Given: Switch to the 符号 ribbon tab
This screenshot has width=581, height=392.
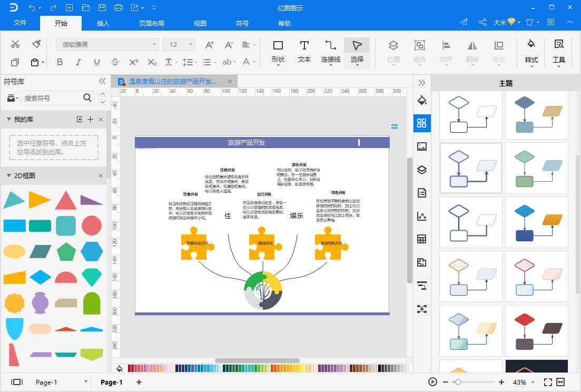Looking at the screenshot, I should click(242, 23).
